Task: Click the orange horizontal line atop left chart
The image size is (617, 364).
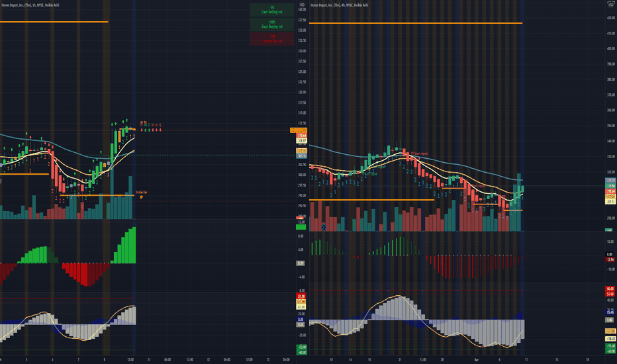Action: pyautogui.click(x=54, y=22)
